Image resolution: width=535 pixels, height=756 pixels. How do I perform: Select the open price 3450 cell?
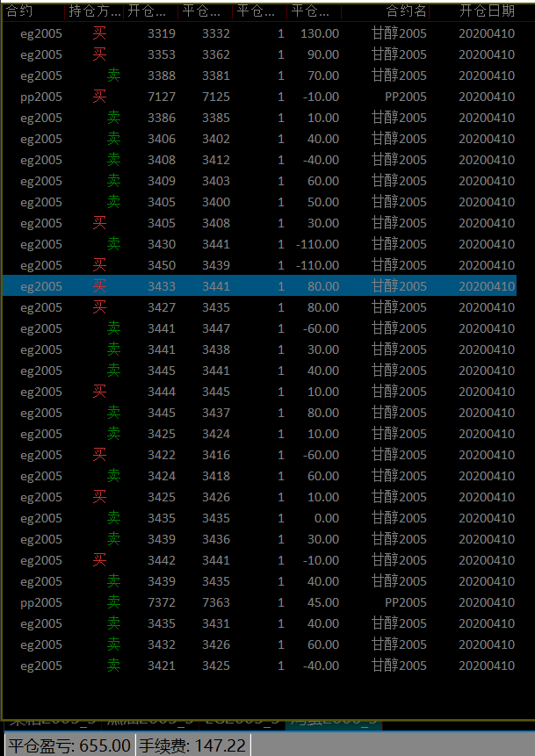click(x=162, y=265)
